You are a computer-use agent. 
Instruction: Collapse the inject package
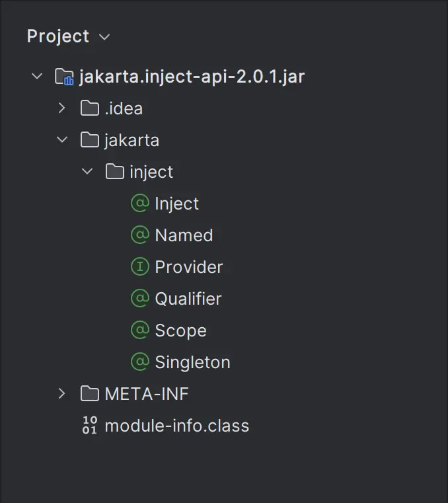point(87,172)
